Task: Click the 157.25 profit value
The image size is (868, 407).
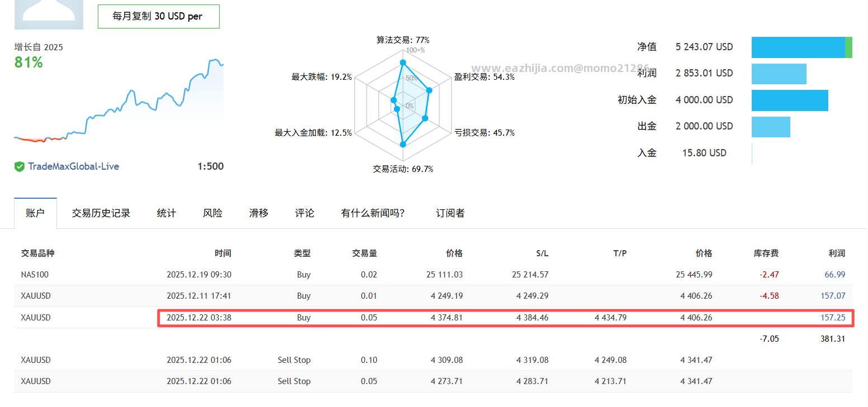Action: [833, 318]
